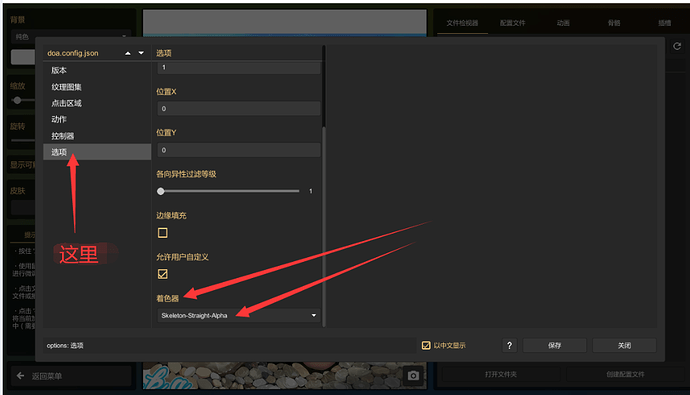Switch to the 动画 tab
The height and width of the screenshot is (395, 690).
(x=563, y=23)
